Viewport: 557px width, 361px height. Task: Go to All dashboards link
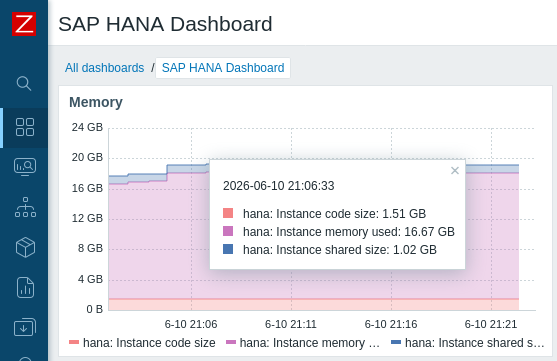104,68
